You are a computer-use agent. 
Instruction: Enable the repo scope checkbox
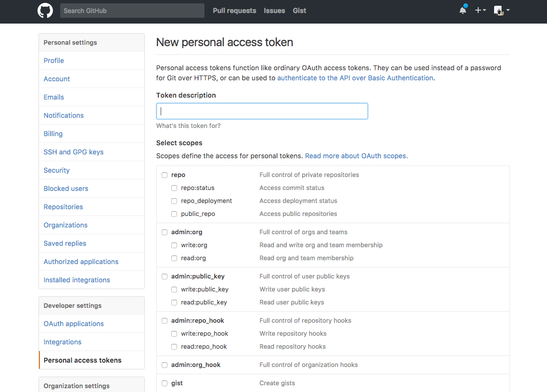pyautogui.click(x=165, y=175)
